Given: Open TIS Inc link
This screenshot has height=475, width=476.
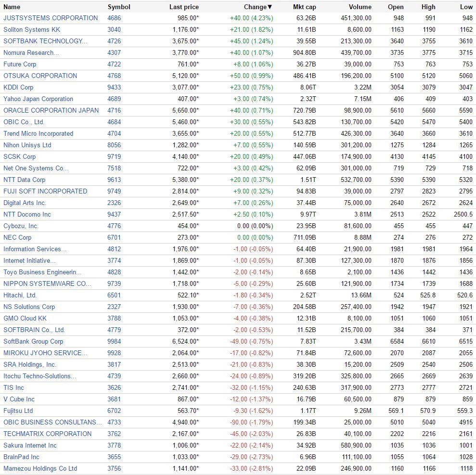Looking at the screenshot, I should pyautogui.click(x=13, y=387).
